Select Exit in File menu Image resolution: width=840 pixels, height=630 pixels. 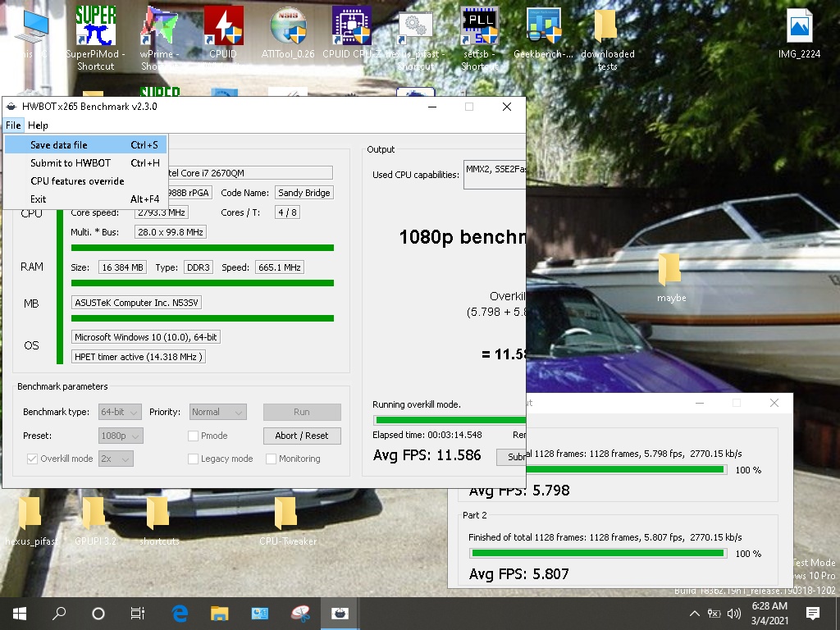click(85, 199)
